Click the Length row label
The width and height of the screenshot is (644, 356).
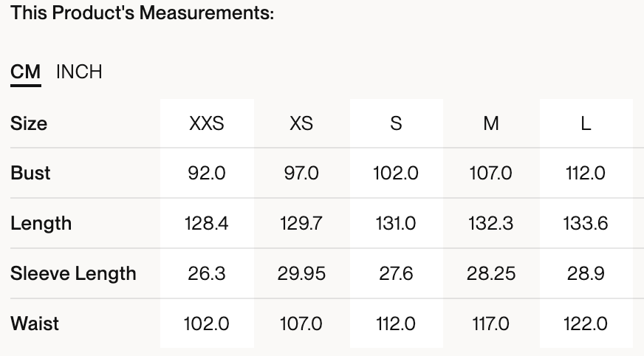pyautogui.click(x=41, y=223)
